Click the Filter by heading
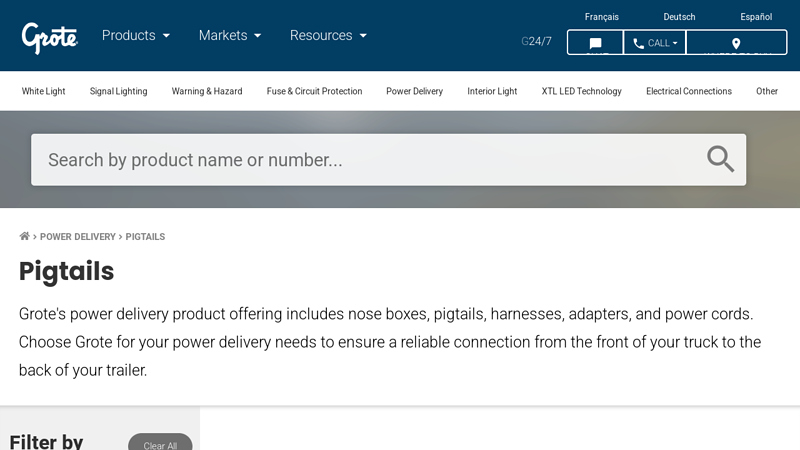 [46, 441]
